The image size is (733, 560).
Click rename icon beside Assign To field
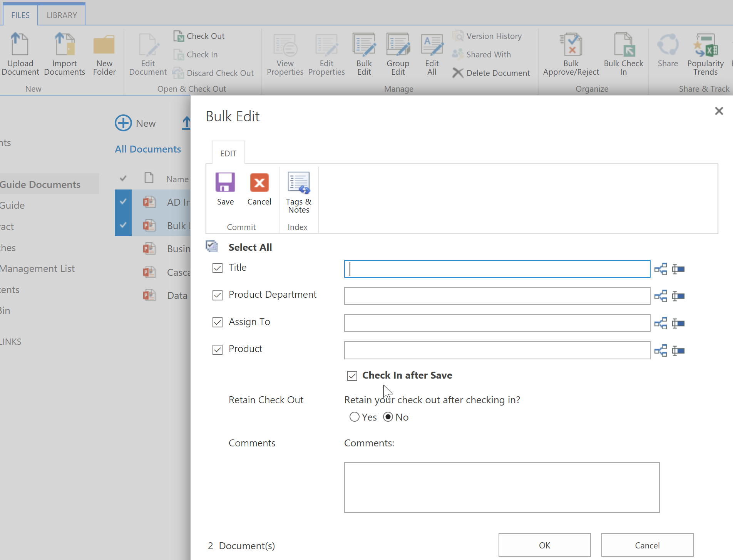(678, 323)
